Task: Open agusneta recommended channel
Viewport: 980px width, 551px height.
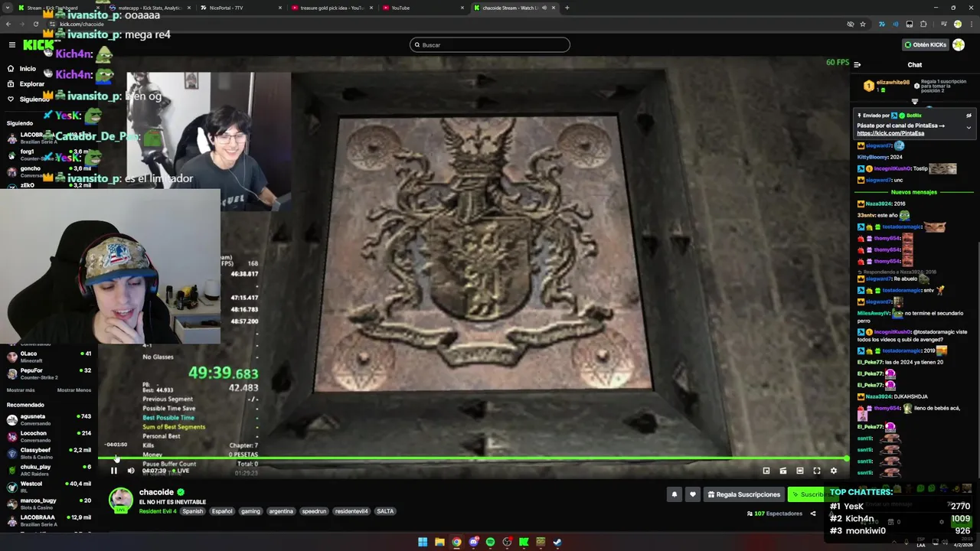Action: [x=49, y=419]
